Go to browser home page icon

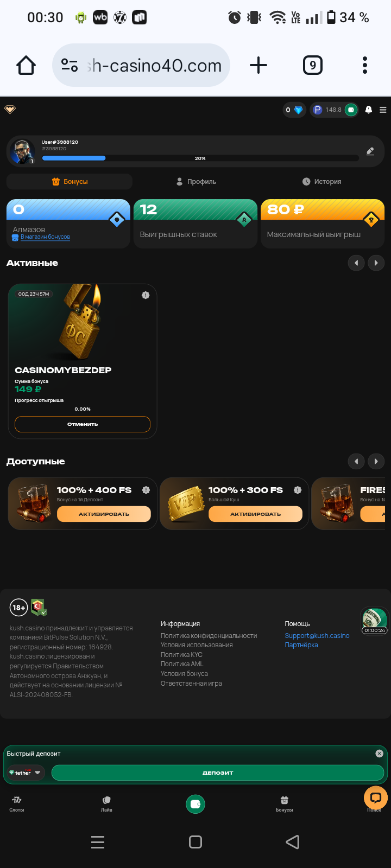[26, 65]
